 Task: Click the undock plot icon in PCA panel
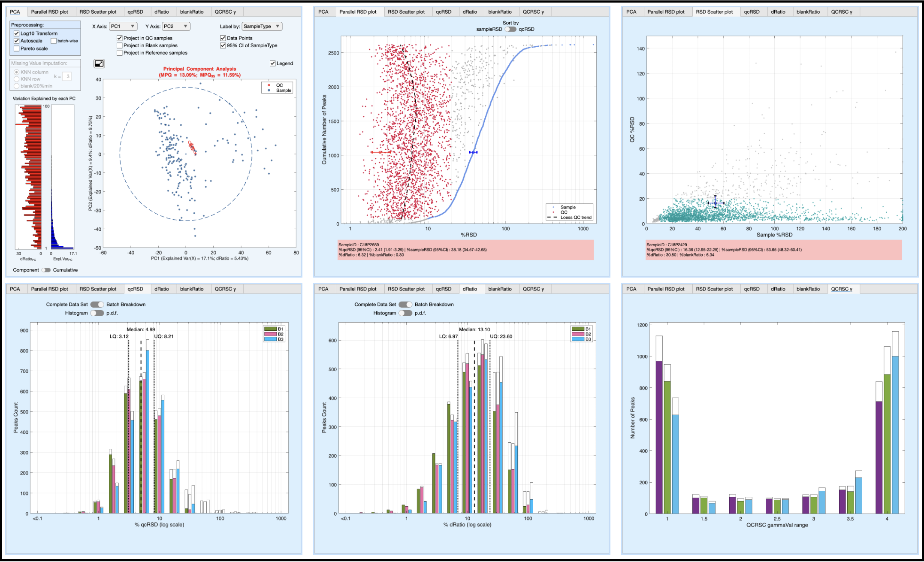[99, 63]
